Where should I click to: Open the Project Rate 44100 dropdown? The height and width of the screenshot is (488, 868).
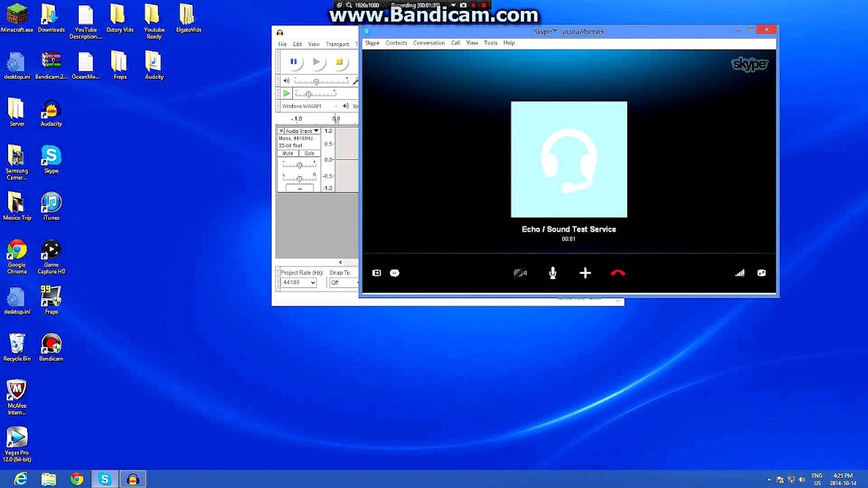pos(299,283)
